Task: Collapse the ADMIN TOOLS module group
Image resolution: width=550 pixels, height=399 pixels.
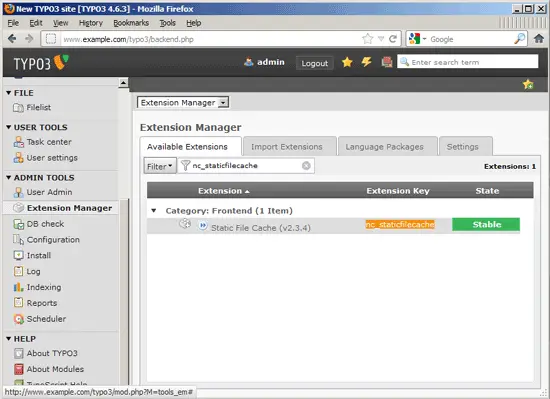Action: coord(9,178)
